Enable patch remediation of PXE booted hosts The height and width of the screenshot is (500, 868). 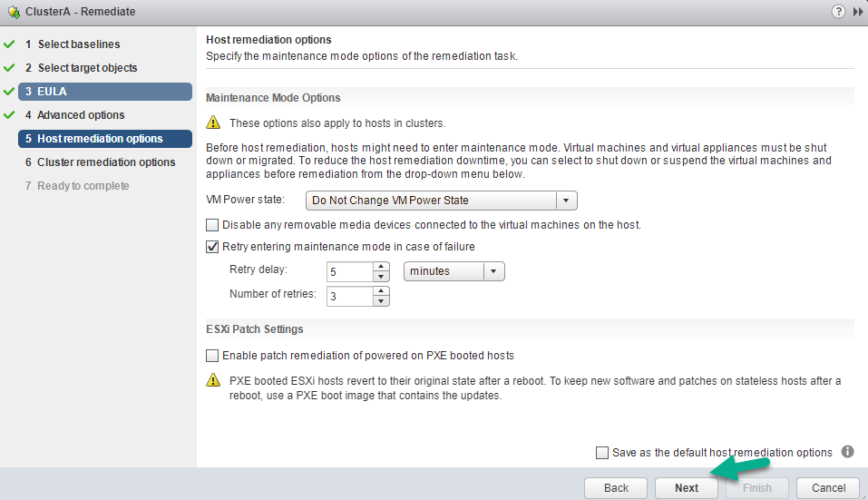[212, 356]
